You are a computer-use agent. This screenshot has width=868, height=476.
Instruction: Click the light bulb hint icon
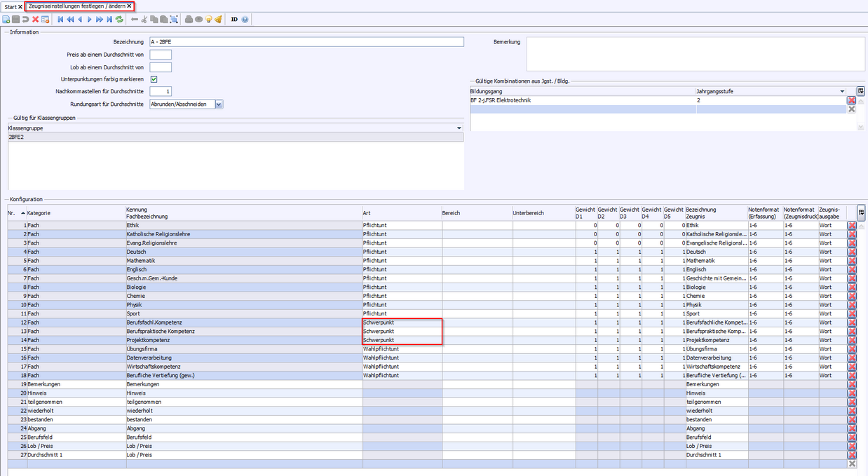coord(209,20)
